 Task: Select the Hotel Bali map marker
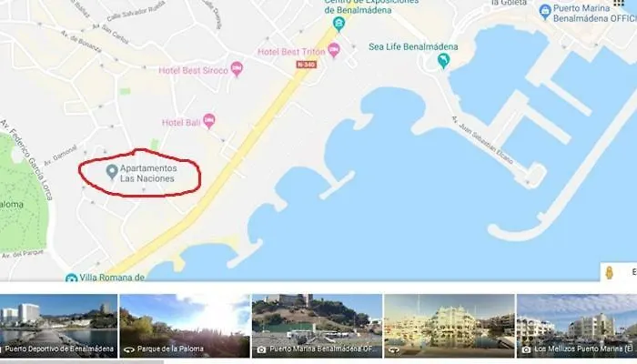(x=208, y=121)
